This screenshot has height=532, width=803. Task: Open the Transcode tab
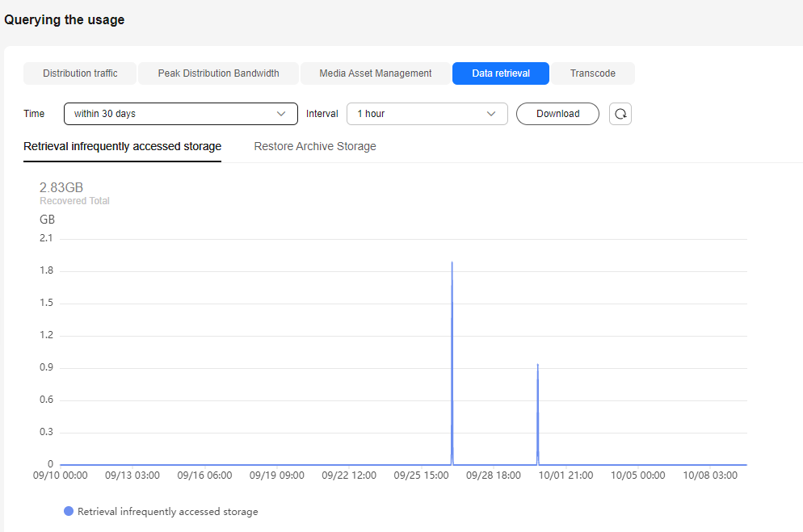pos(592,73)
